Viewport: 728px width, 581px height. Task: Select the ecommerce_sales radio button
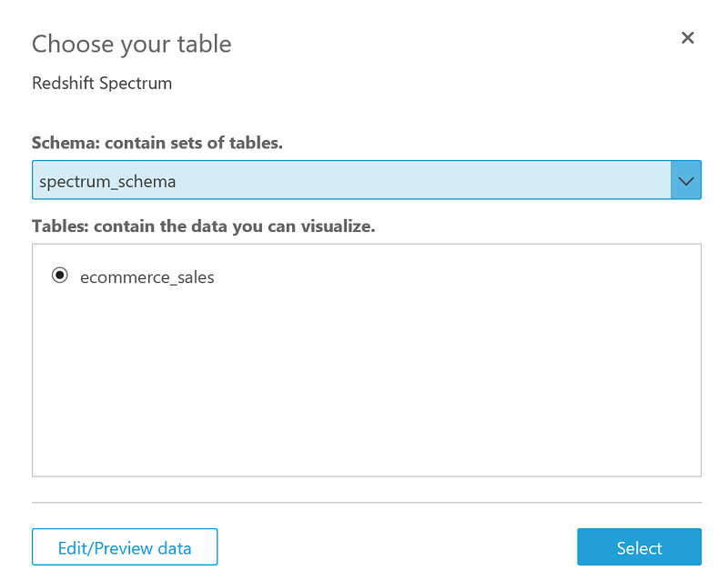click(x=60, y=276)
